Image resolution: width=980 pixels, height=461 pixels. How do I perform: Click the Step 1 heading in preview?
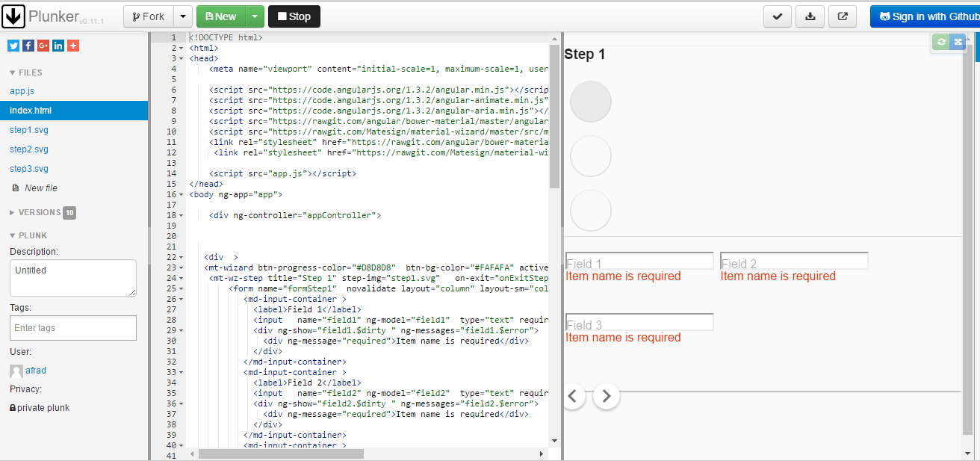coord(585,55)
